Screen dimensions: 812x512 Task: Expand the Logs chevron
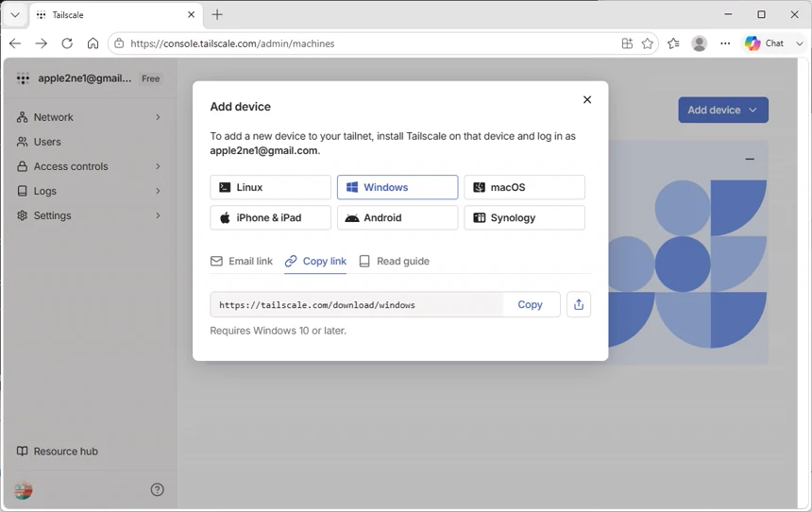tap(158, 191)
